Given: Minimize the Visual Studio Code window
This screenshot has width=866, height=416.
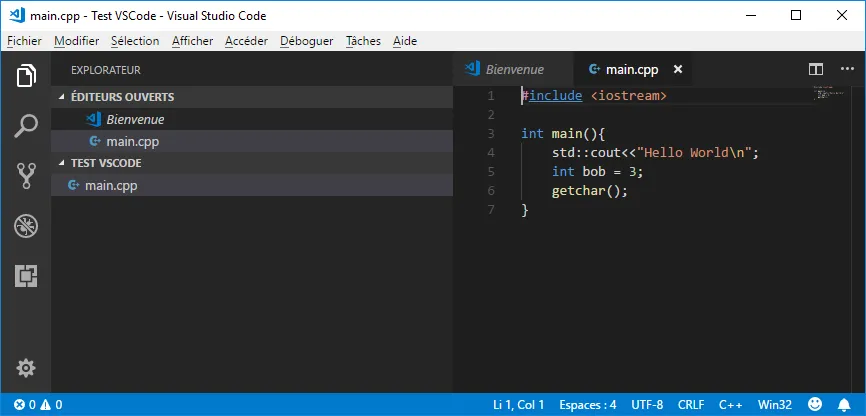Looking at the screenshot, I should [750, 15].
